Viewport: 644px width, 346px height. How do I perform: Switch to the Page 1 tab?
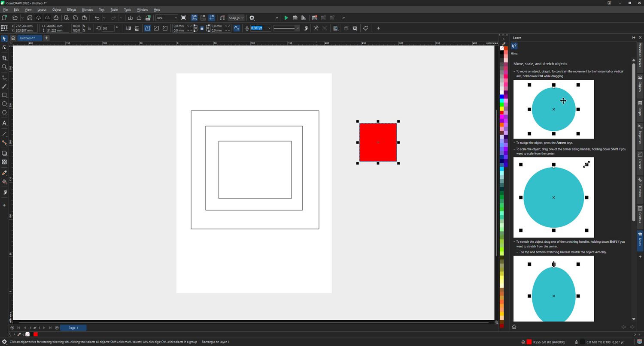73,328
